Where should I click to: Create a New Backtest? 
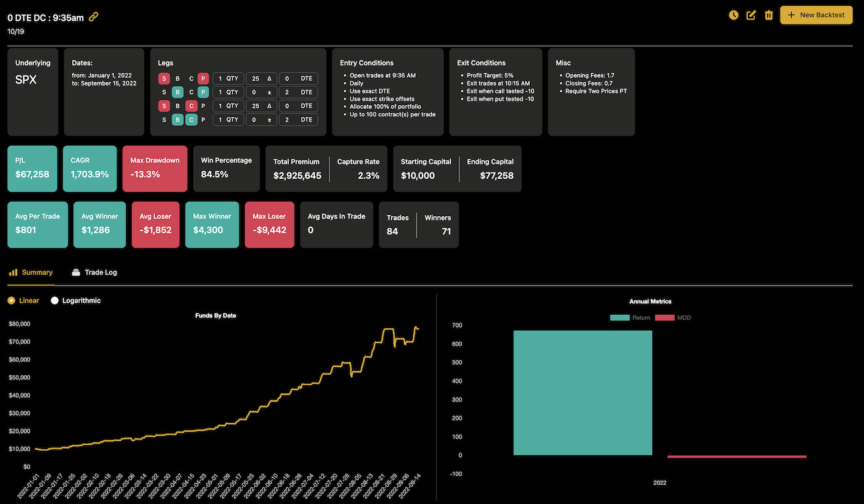point(816,15)
